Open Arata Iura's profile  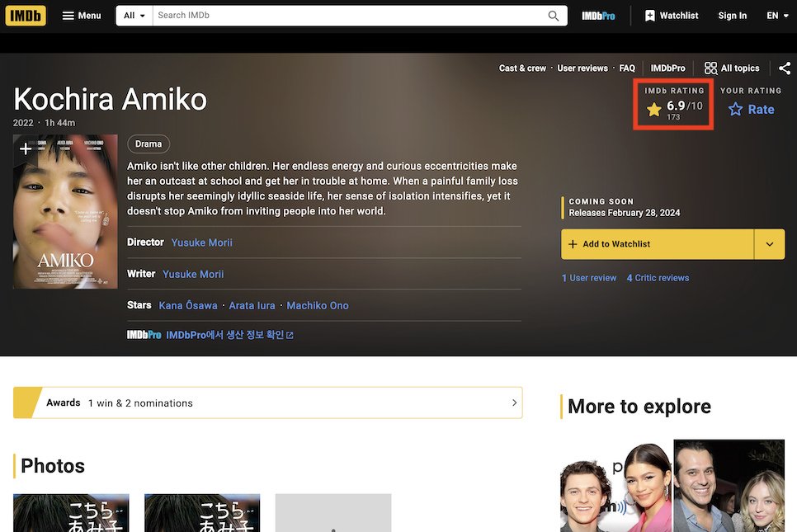click(252, 306)
